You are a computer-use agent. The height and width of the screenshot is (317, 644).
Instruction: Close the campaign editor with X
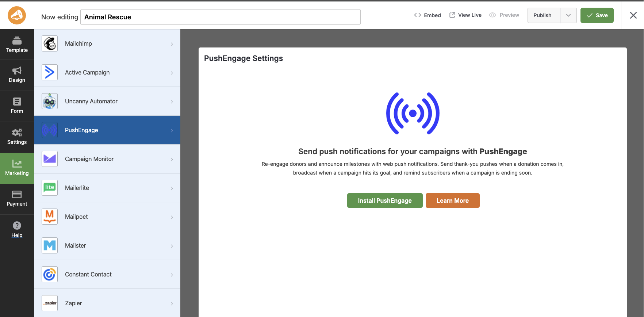633,15
